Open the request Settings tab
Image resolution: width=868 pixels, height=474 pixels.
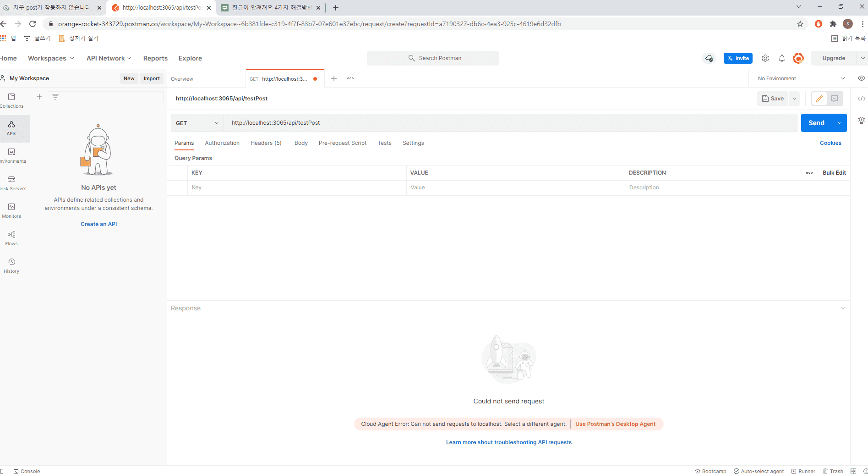[x=413, y=143]
